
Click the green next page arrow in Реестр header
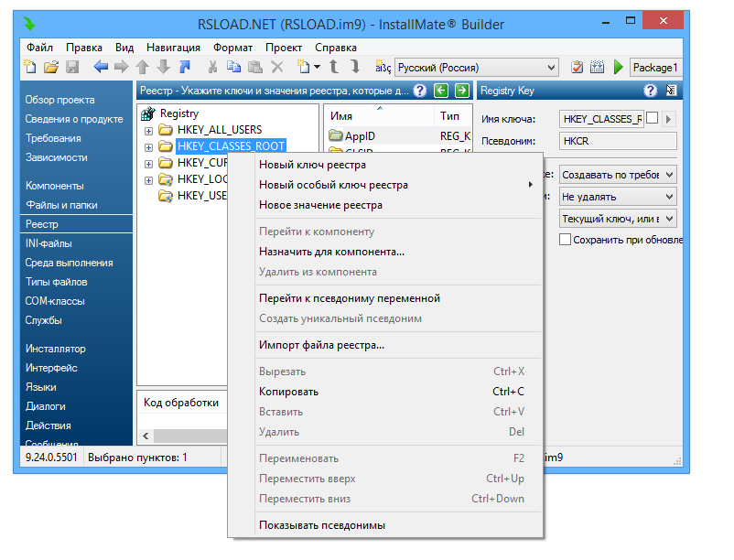[x=461, y=91]
